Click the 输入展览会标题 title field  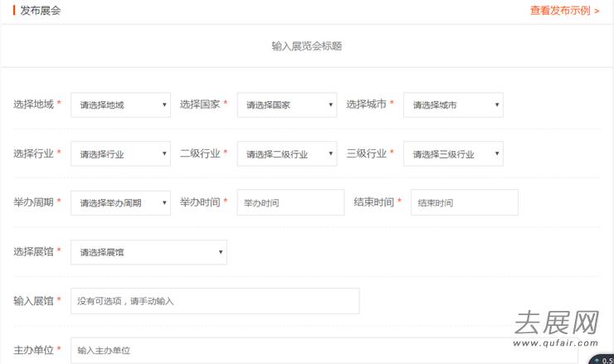pos(307,46)
